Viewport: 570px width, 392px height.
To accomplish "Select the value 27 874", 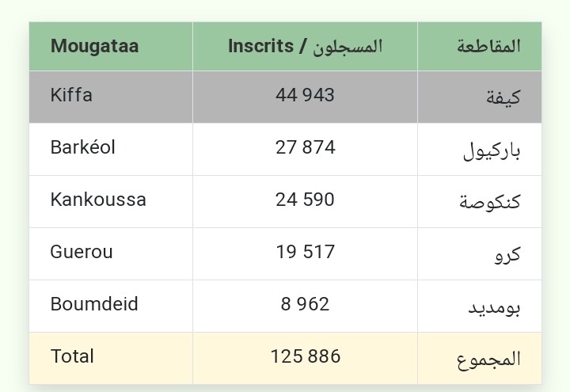I will (305, 147).
